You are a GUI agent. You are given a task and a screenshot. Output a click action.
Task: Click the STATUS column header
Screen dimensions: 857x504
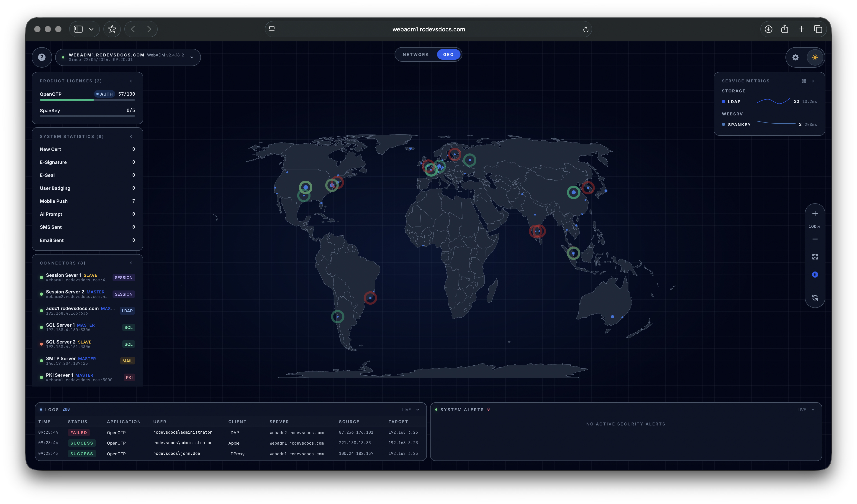[x=77, y=422]
